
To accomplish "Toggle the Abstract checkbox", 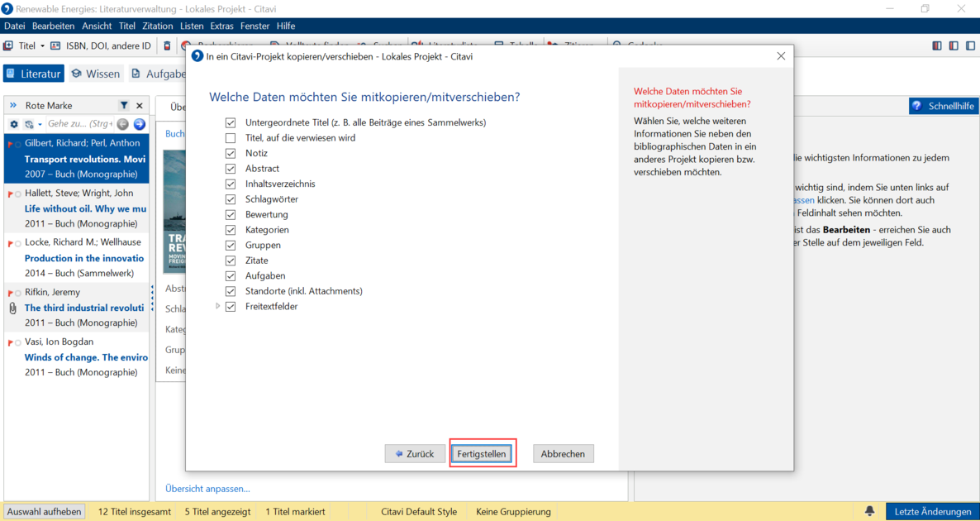I will pyautogui.click(x=231, y=168).
